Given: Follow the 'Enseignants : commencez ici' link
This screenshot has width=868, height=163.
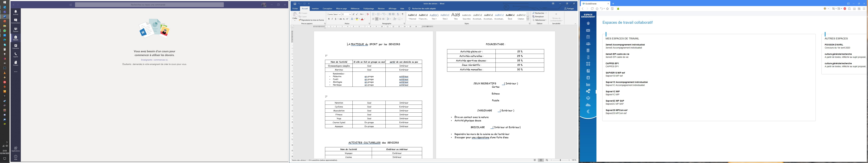Looking at the screenshot, I should point(154,60).
